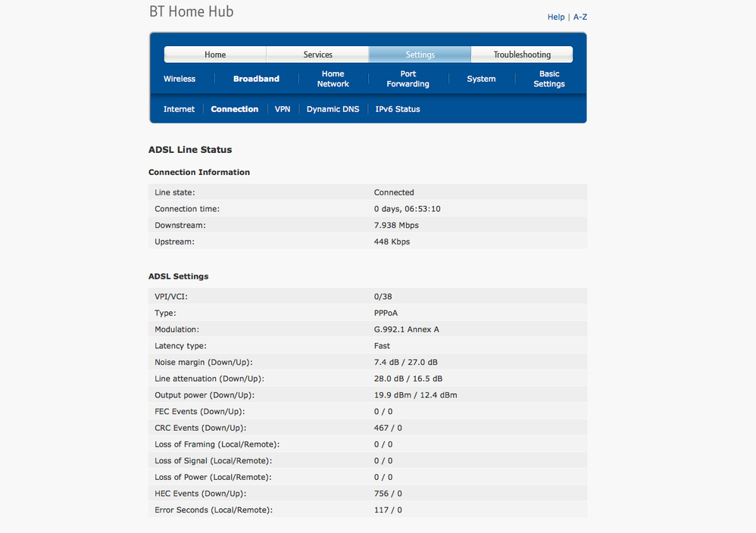The image size is (756, 533).
Task: Open the Internet sub-page
Action: coord(179,109)
